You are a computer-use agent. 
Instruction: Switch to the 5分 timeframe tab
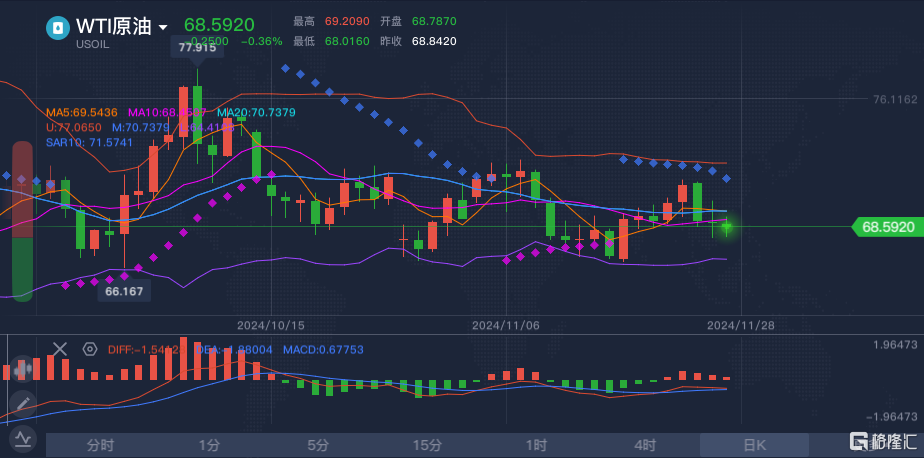[x=318, y=445]
